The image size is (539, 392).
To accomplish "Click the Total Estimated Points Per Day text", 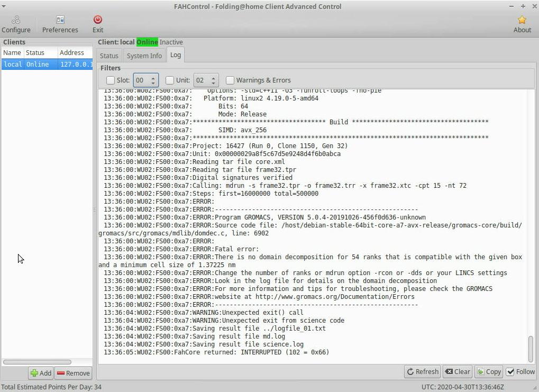I will [x=51, y=387].
